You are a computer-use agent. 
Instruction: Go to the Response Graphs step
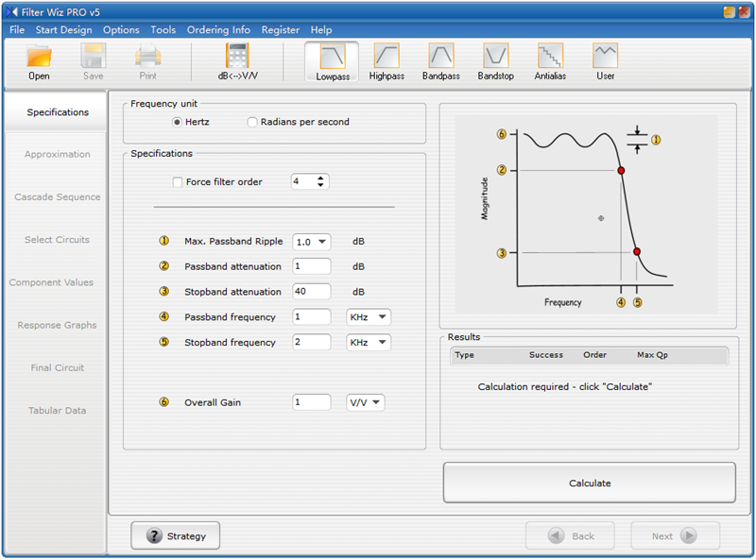coord(58,325)
